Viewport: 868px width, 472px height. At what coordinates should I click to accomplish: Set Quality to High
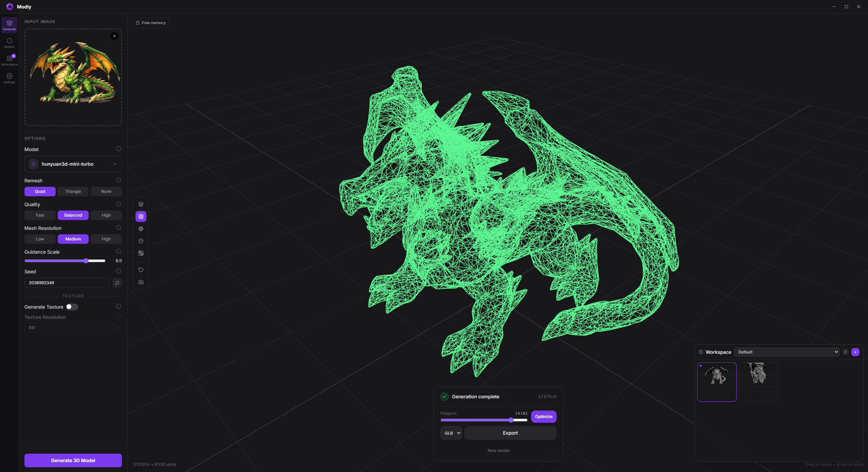coord(106,215)
